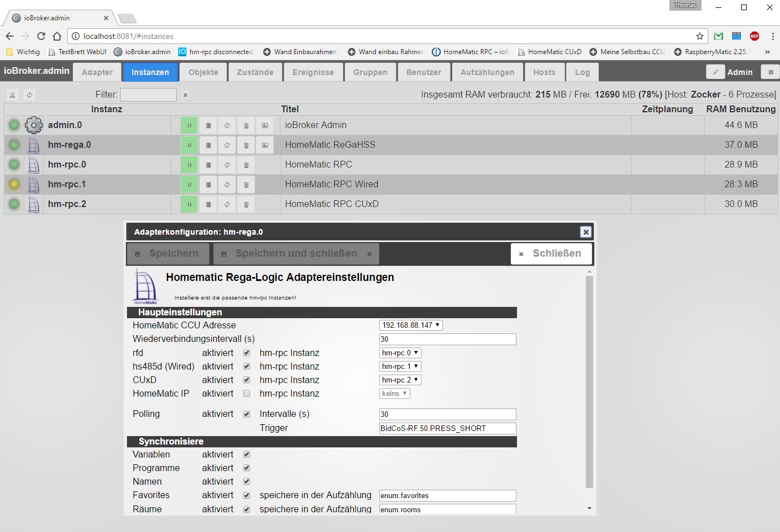Open web link icon for admin.0
Image resolution: width=780 pixels, height=532 pixels.
click(x=265, y=125)
